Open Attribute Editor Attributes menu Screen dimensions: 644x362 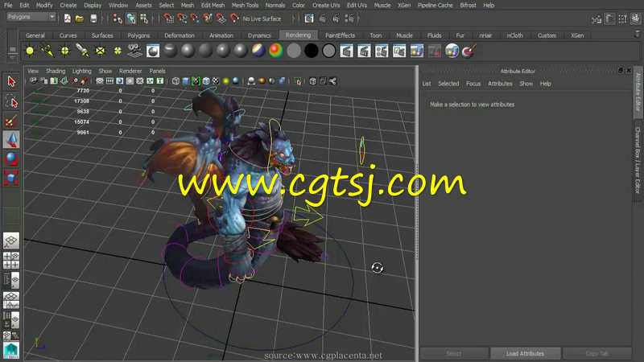click(x=500, y=84)
